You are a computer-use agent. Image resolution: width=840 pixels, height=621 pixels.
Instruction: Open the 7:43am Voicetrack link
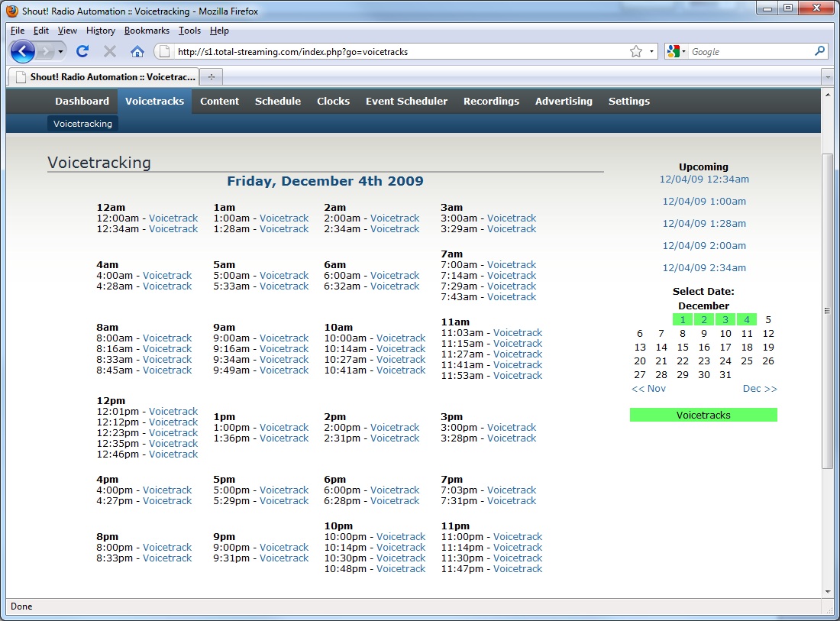[511, 297]
